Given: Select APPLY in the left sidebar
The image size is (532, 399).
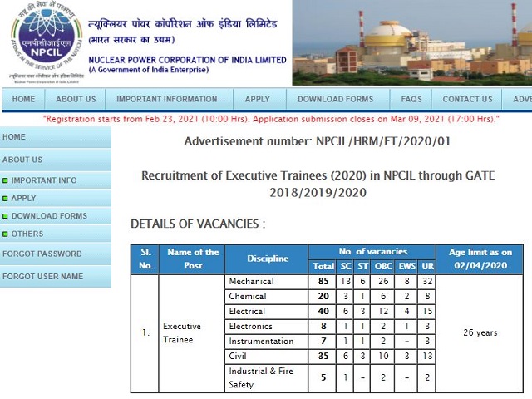Looking at the screenshot, I should 56,198.
